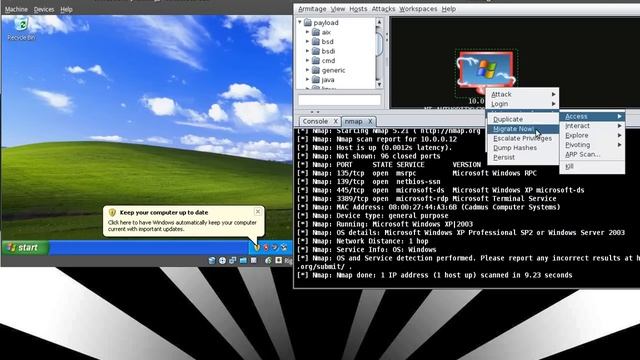The width and height of the screenshot is (640, 360).
Task: Click the VirtualBox hard disk status icon
Action: (x=212, y=260)
